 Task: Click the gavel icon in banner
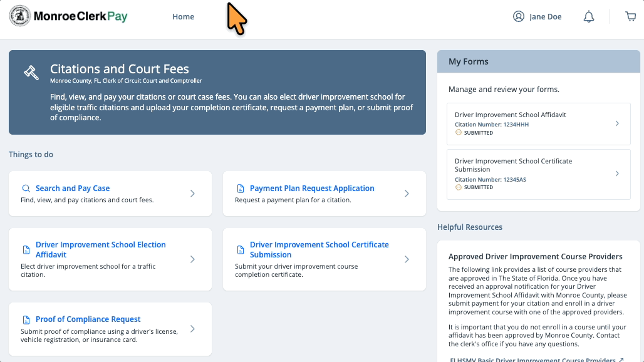pos(31,72)
